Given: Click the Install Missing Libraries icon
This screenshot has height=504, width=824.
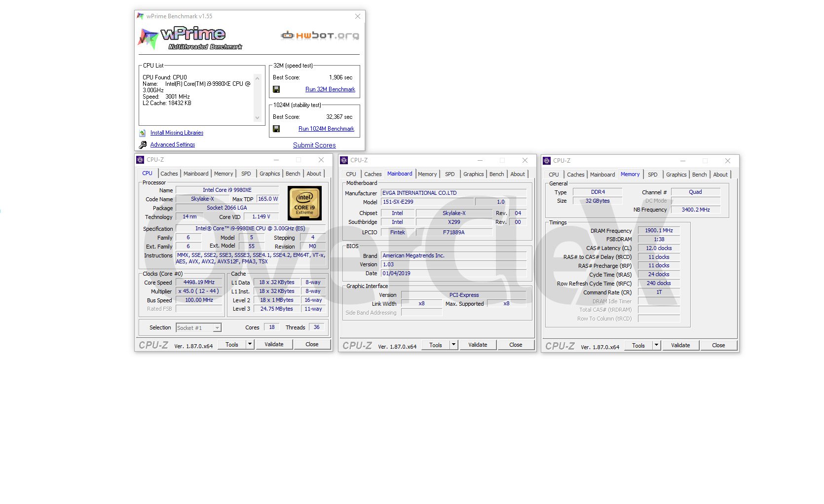Looking at the screenshot, I should tap(143, 133).
